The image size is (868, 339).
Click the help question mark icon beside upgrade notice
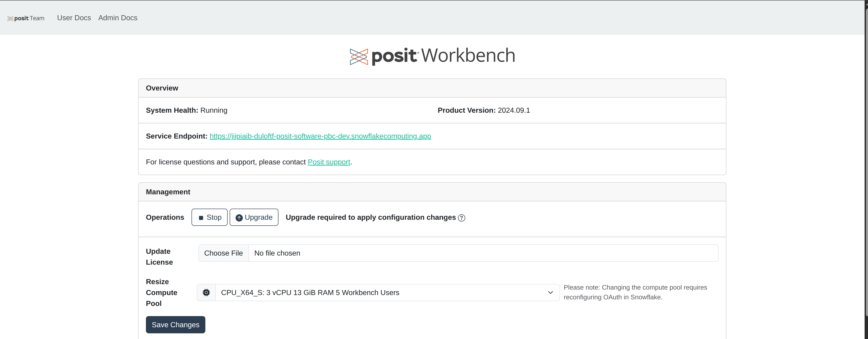462,218
